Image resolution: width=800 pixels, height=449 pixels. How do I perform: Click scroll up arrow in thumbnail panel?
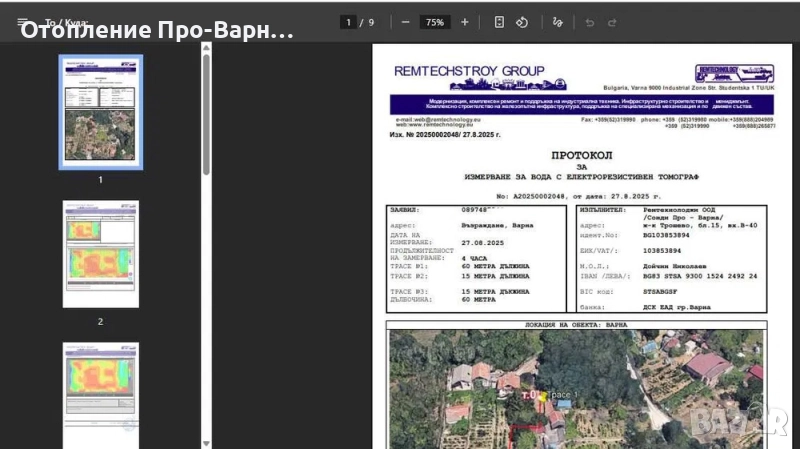pos(206,47)
